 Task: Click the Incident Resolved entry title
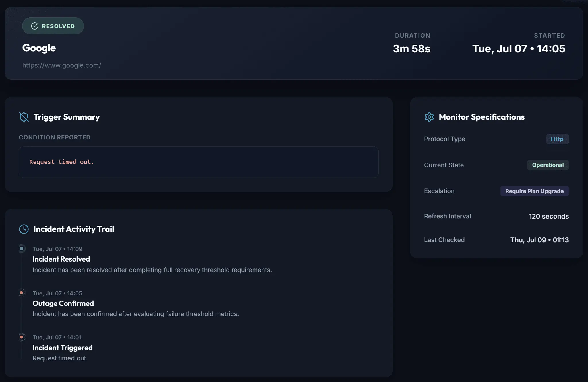[x=61, y=259]
